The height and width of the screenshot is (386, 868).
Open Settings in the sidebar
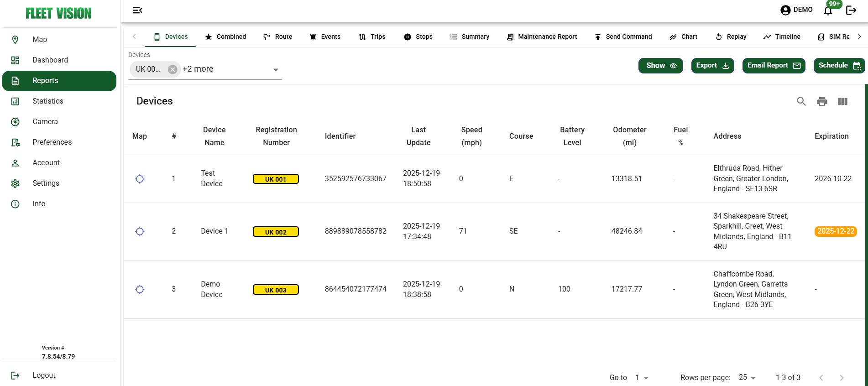(59, 183)
